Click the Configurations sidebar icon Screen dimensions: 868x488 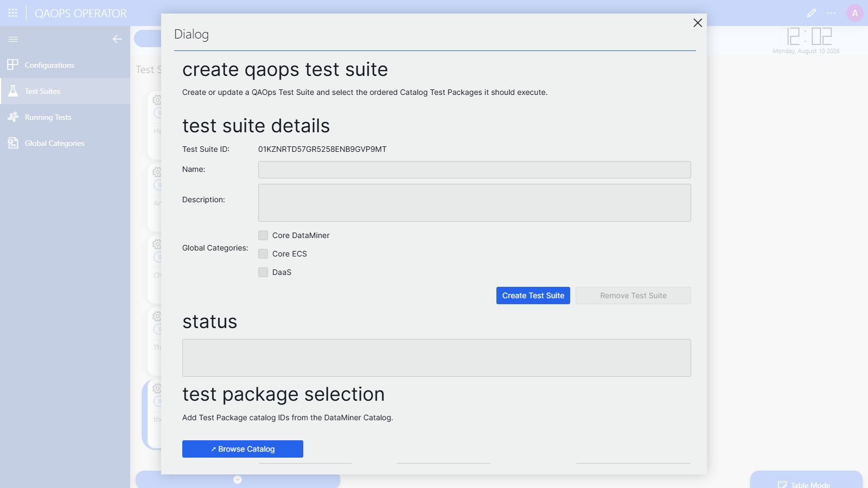pos(13,65)
